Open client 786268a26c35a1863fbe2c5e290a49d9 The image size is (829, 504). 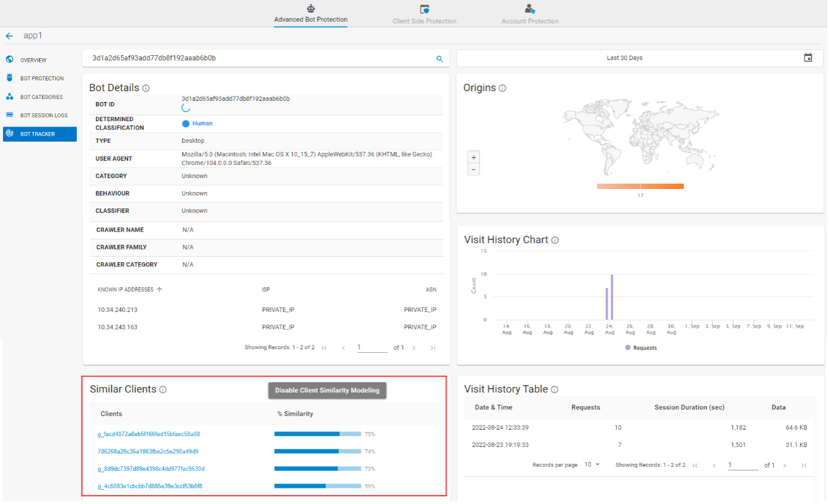pyautogui.click(x=148, y=451)
